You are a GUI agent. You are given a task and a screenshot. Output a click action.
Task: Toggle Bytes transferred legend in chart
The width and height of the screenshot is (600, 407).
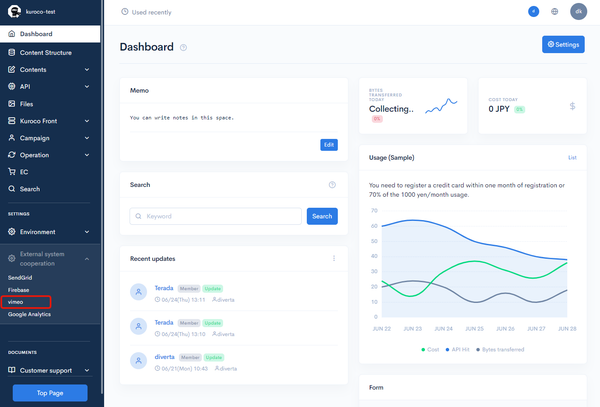point(500,349)
